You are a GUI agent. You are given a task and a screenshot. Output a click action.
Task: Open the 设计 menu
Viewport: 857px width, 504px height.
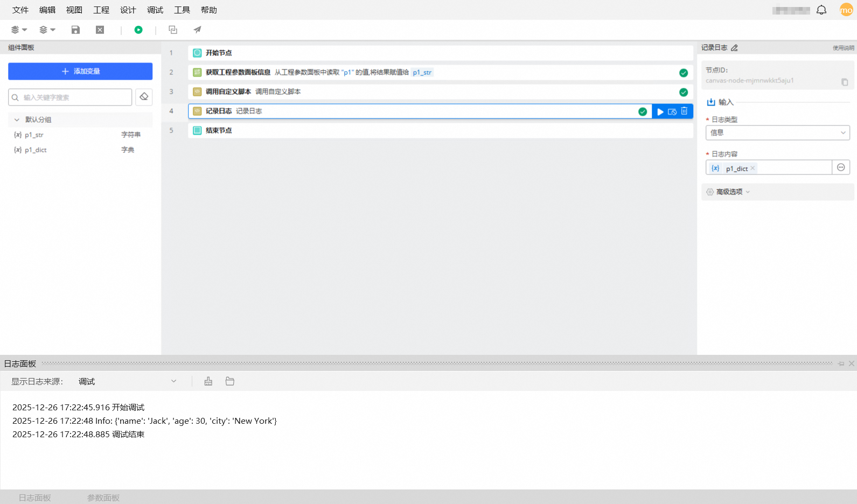(128, 10)
